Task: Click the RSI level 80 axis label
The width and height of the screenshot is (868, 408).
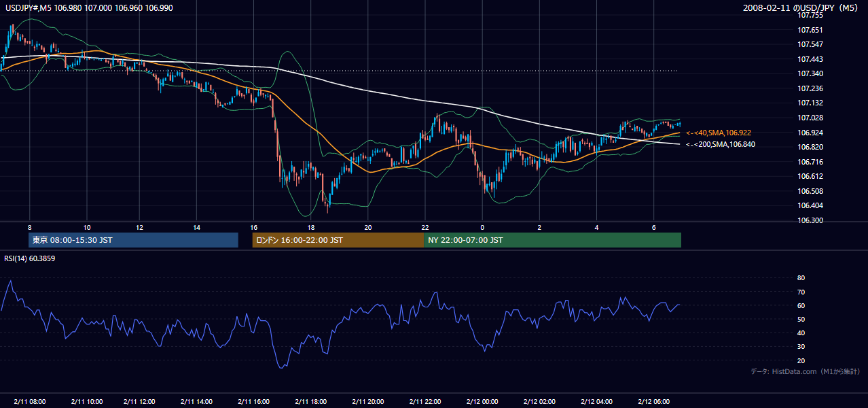Action: click(801, 278)
